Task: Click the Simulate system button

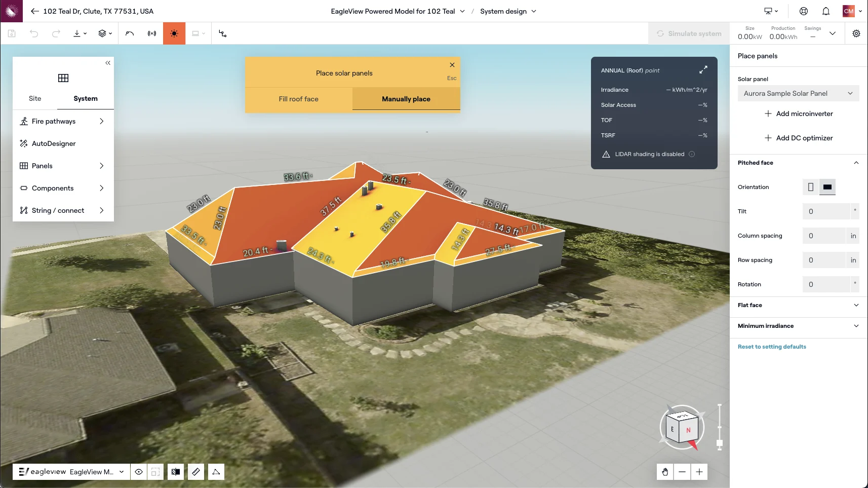Action: coord(689,33)
